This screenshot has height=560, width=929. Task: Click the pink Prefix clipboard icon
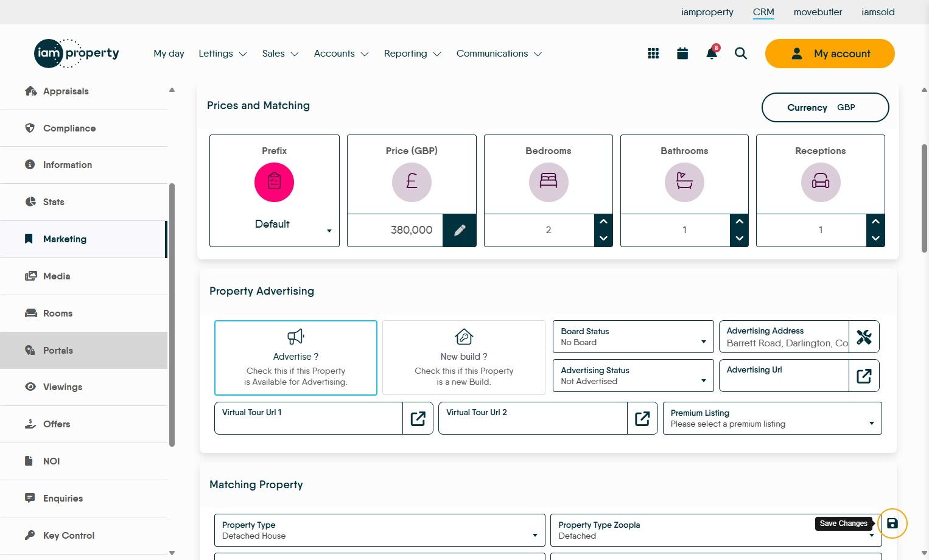coord(274,182)
